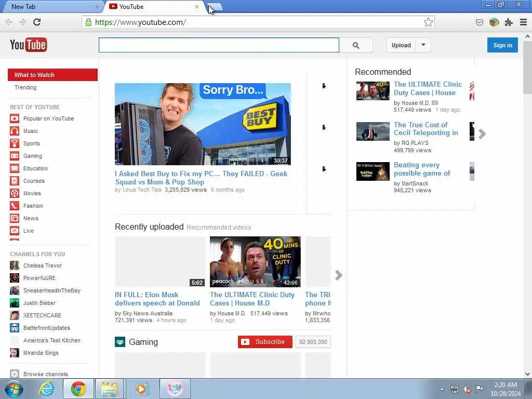The height and width of the screenshot is (399, 532).
Task: Select the Sports trophy icon
Action: click(14, 143)
